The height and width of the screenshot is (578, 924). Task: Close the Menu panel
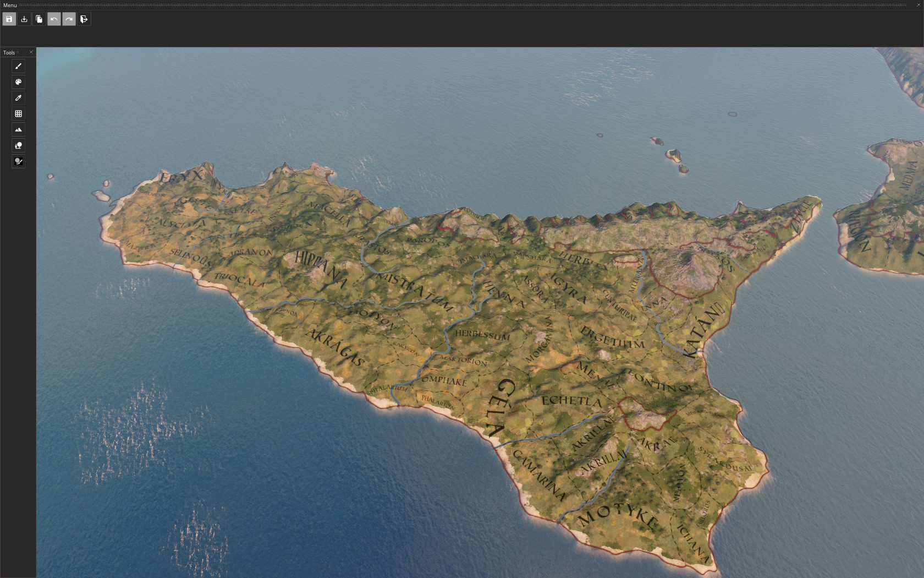point(918,5)
